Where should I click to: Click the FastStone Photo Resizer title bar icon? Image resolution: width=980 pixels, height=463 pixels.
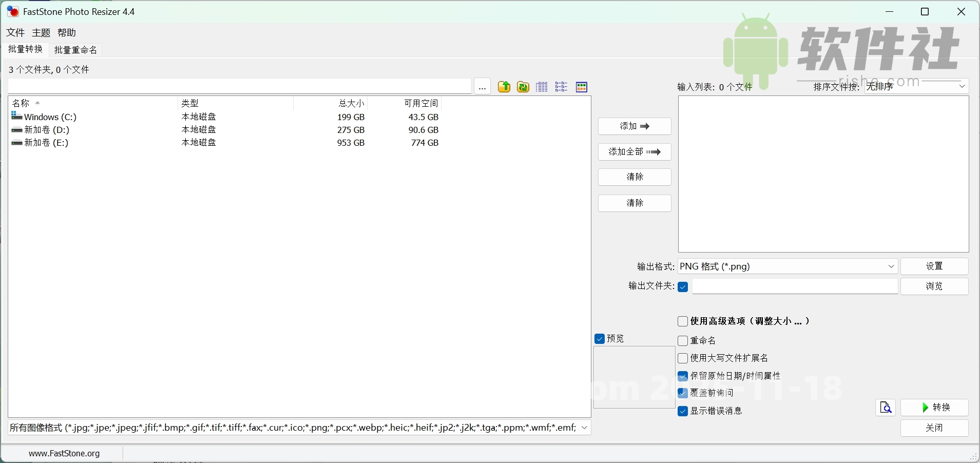pyautogui.click(x=12, y=11)
